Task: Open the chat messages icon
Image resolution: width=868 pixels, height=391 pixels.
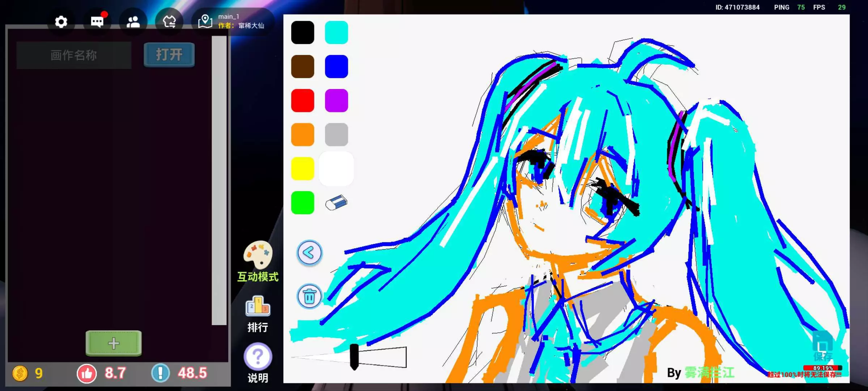Action: pyautogui.click(x=97, y=22)
